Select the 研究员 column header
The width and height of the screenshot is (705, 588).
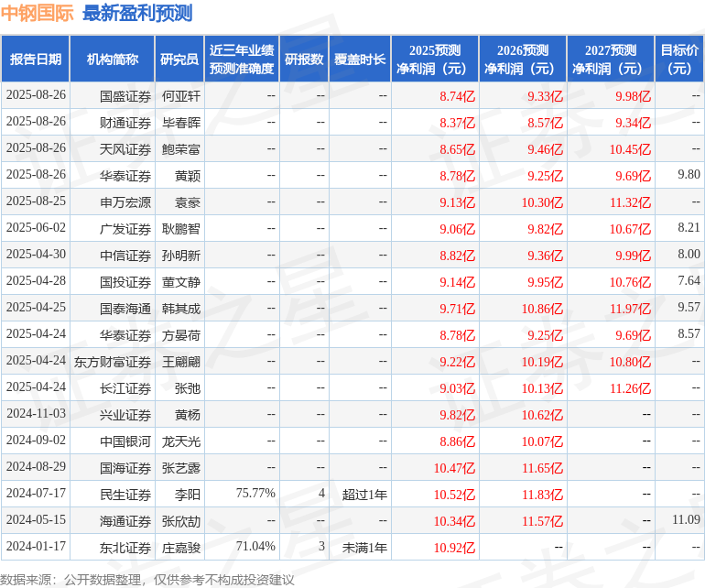[x=179, y=59]
